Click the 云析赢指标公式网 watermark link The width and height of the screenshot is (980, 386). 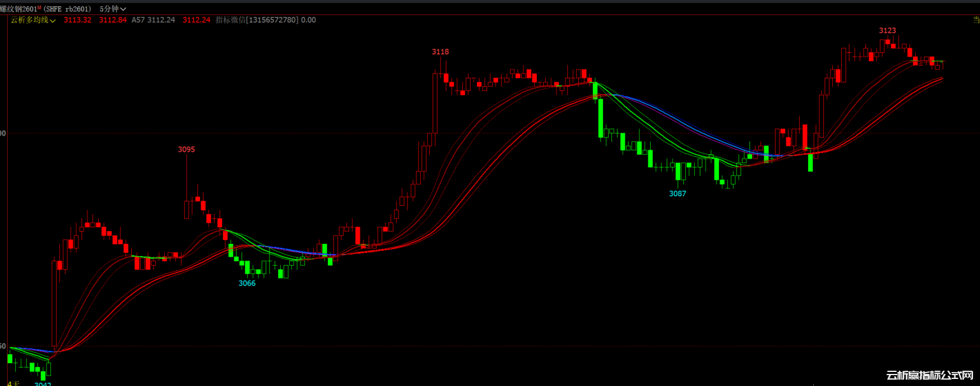click(930, 376)
